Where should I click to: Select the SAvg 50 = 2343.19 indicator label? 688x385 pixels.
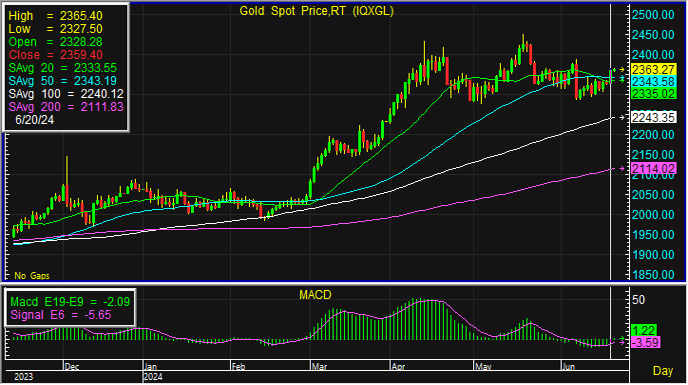coord(63,81)
